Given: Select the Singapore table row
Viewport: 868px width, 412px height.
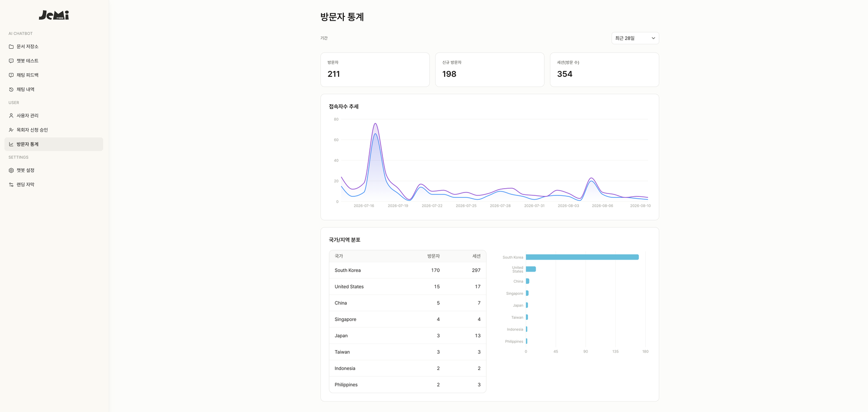Looking at the screenshot, I should [x=407, y=319].
